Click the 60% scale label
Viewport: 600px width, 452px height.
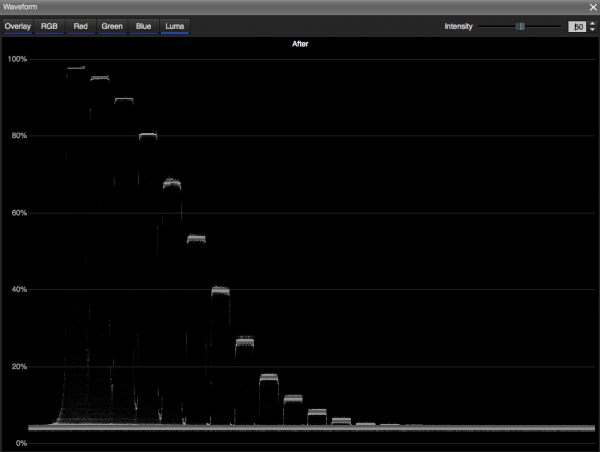click(17, 213)
